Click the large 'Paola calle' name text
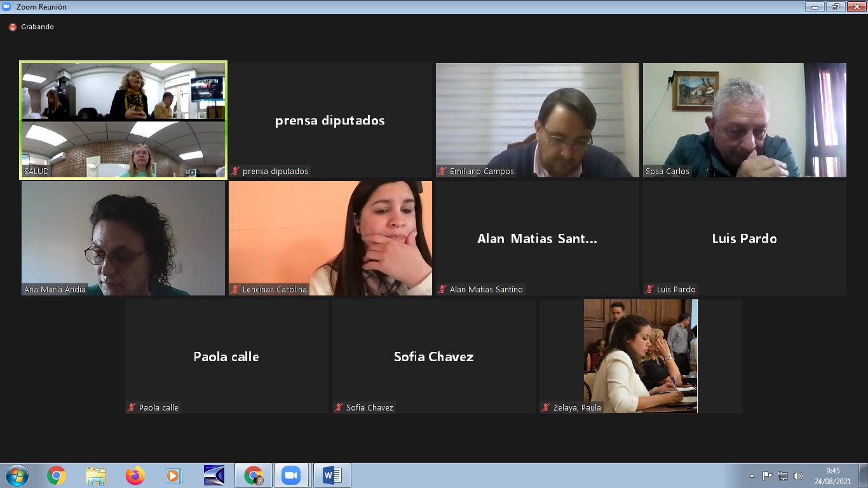Viewport: 868px width, 488px height. (226, 357)
